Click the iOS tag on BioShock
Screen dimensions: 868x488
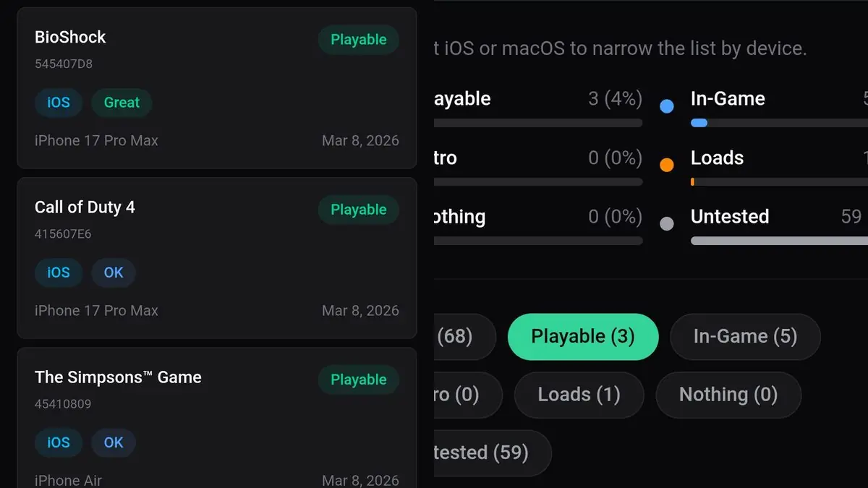(59, 103)
